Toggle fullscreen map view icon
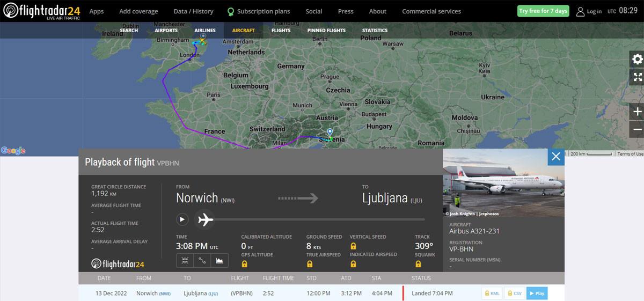 point(637,77)
